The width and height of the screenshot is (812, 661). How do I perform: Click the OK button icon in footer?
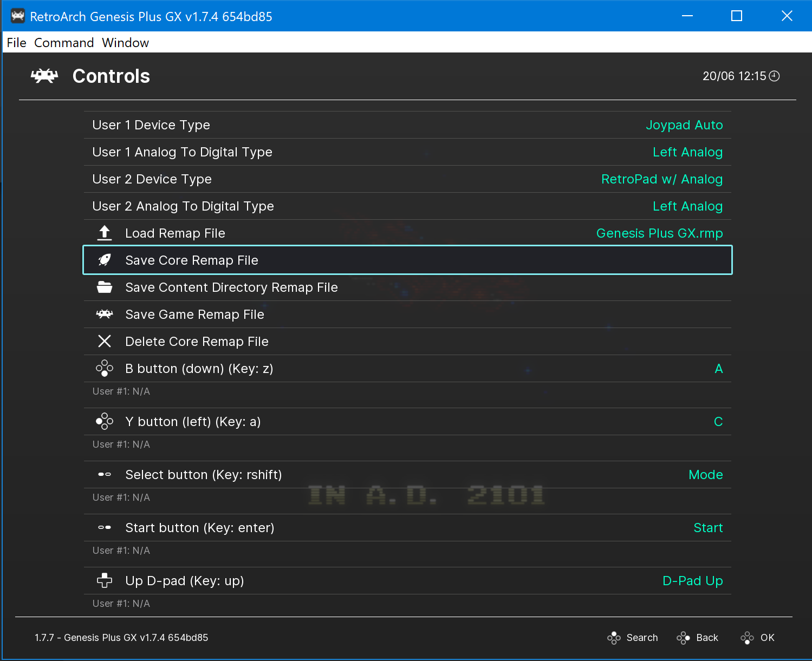(x=747, y=638)
